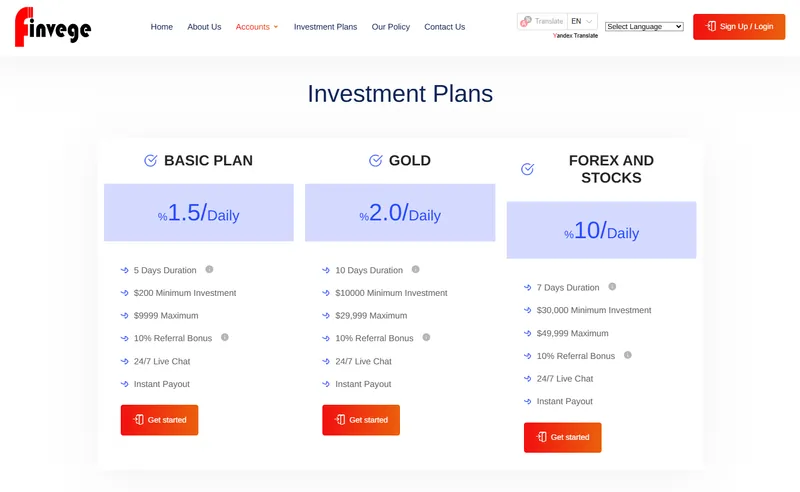The height and width of the screenshot is (492, 800).
Task: Click the Finvege logo
Action: point(53,27)
